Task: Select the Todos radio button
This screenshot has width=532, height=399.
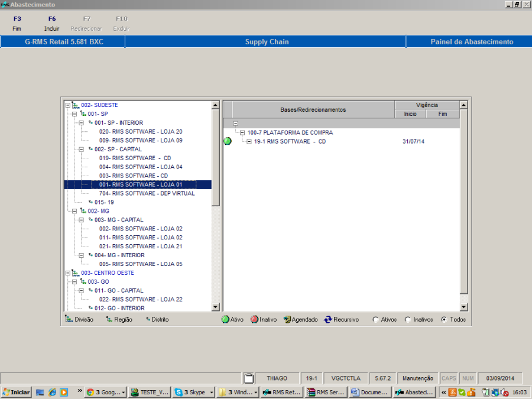Action: point(444,320)
